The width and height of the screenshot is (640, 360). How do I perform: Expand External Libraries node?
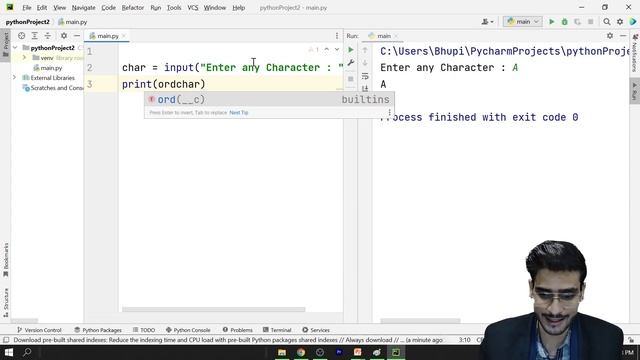point(15,78)
